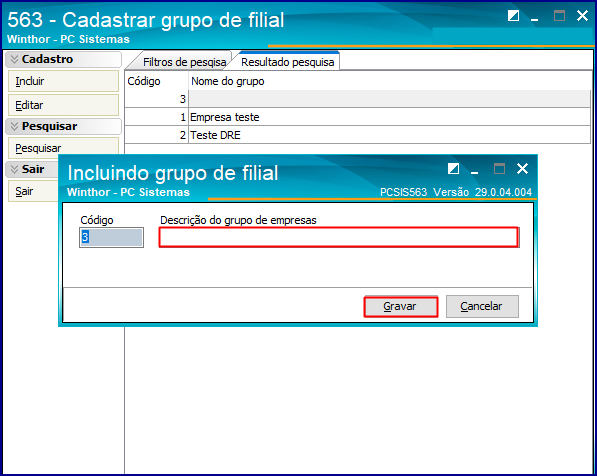Switch to Resultado pesquisa tab
The height and width of the screenshot is (476, 597).
tap(287, 62)
